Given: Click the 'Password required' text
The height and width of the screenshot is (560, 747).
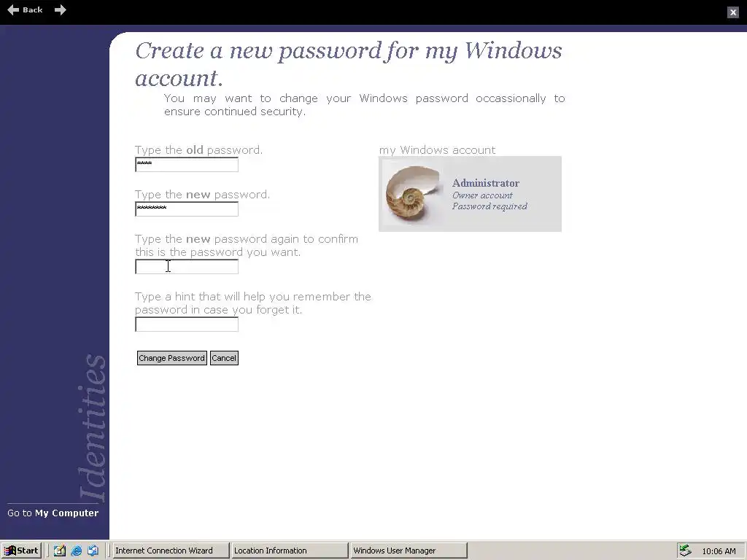Looking at the screenshot, I should (x=489, y=206).
